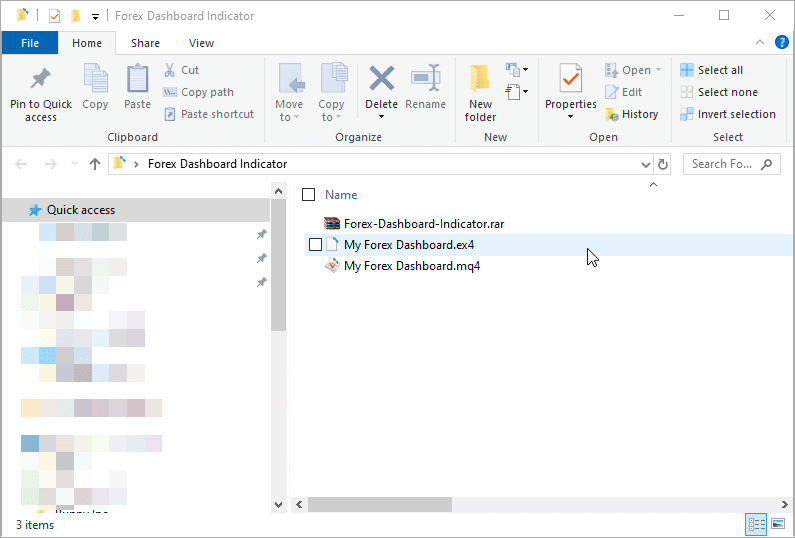Select My Forex Dashboard.mq4 file name
The height and width of the screenshot is (538, 795).
click(412, 266)
